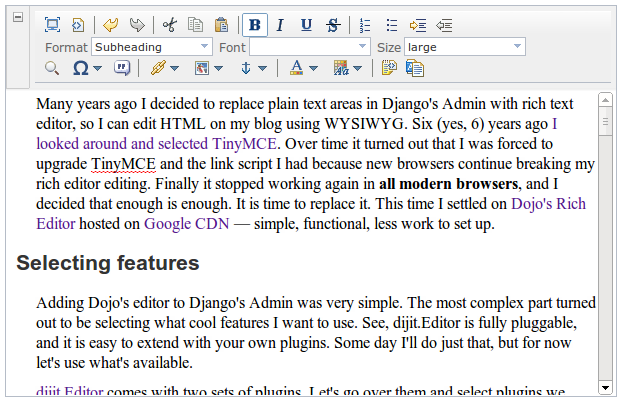Outdent the current paragraph
This screenshot has height=401, width=620.
444,25
